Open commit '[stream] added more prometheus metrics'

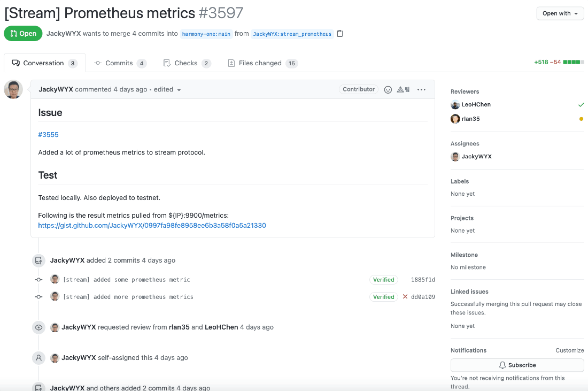(x=128, y=297)
